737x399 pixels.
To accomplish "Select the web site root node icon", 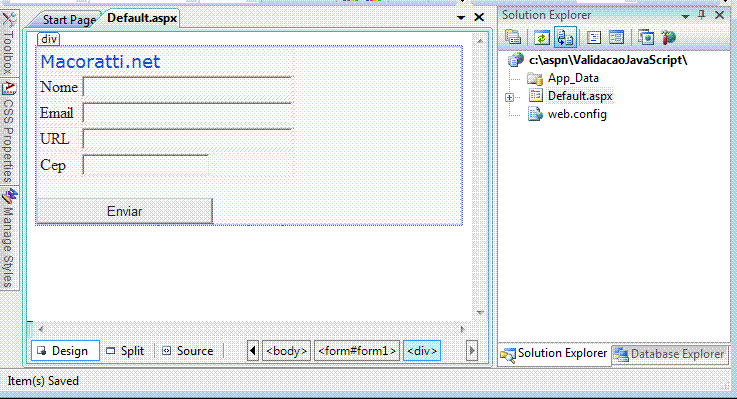I will [x=516, y=60].
